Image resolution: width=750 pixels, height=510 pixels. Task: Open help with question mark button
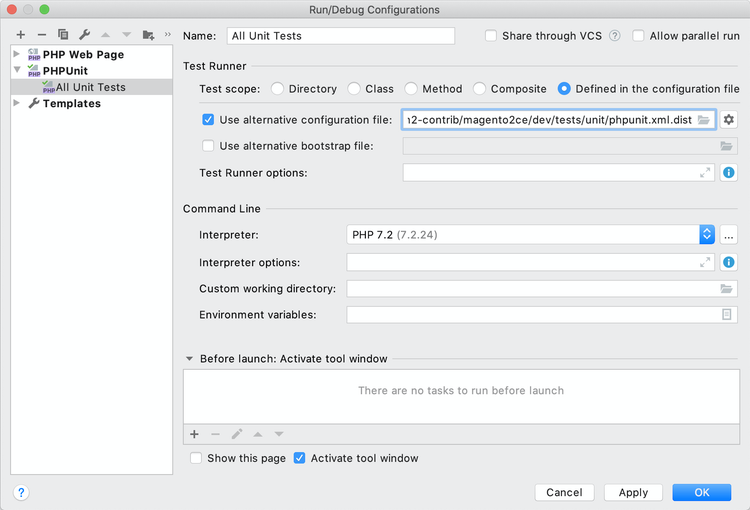pyautogui.click(x=21, y=492)
